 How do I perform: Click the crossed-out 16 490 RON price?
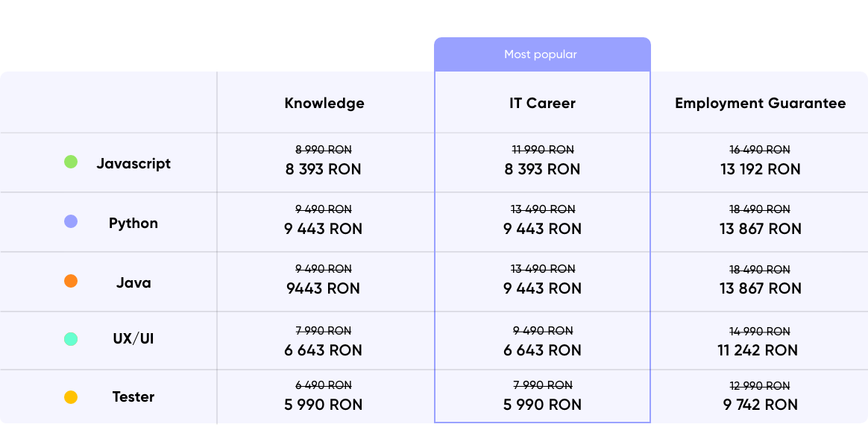[760, 150]
